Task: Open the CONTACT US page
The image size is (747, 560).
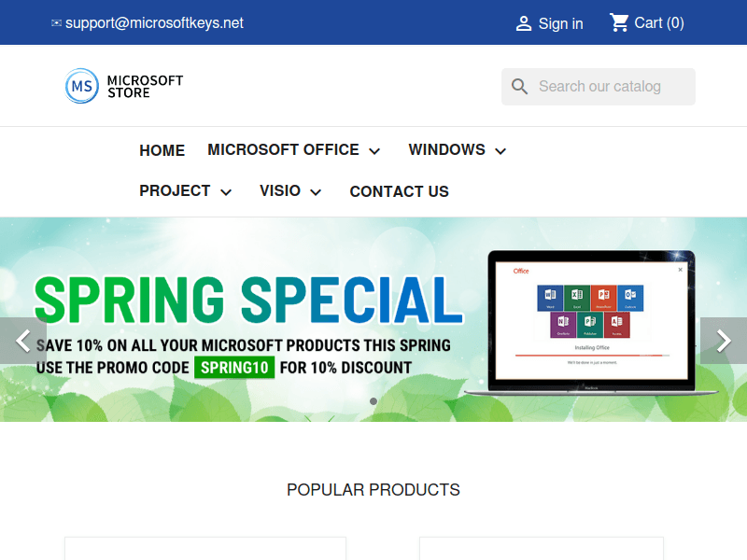Action: tap(400, 191)
